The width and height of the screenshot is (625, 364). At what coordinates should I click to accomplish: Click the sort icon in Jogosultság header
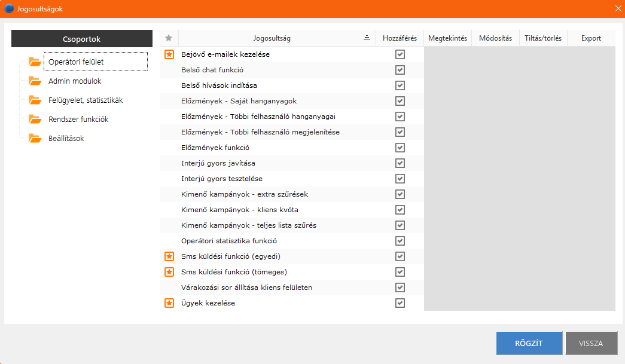tap(367, 38)
